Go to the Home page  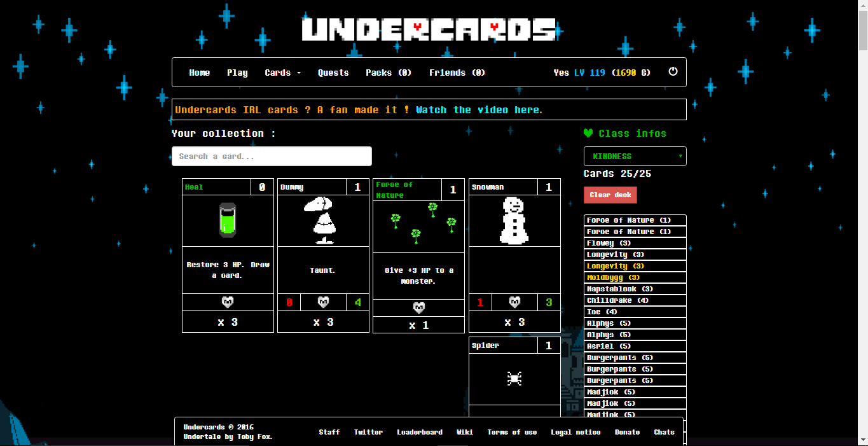(199, 73)
